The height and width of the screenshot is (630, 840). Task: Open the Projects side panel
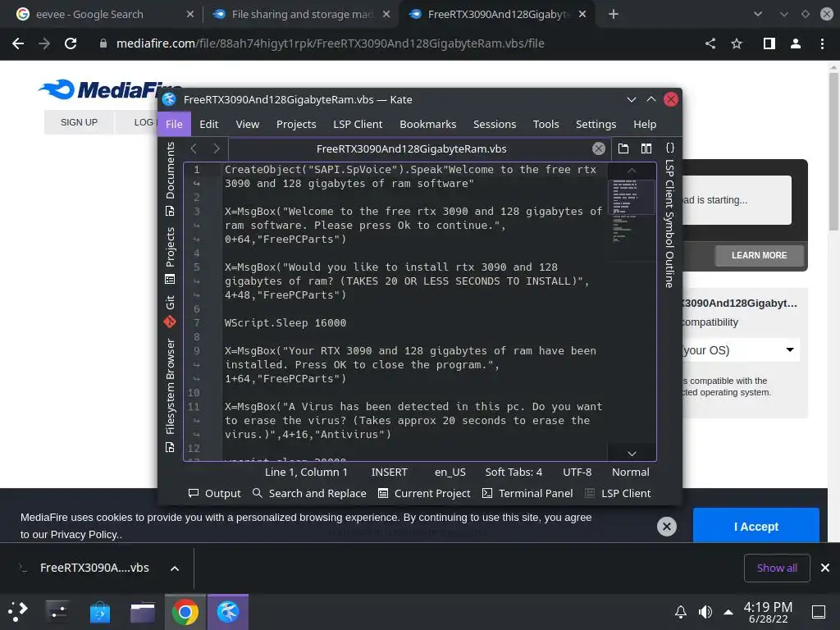[170, 255]
